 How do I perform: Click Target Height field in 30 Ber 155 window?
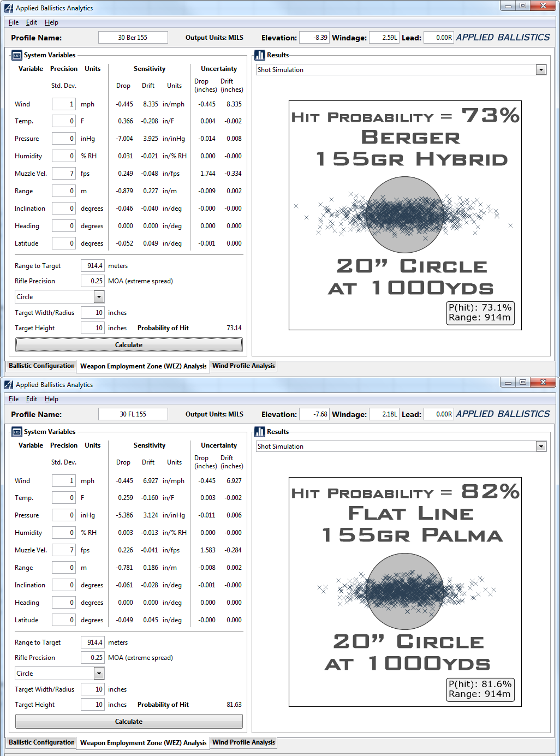point(93,328)
